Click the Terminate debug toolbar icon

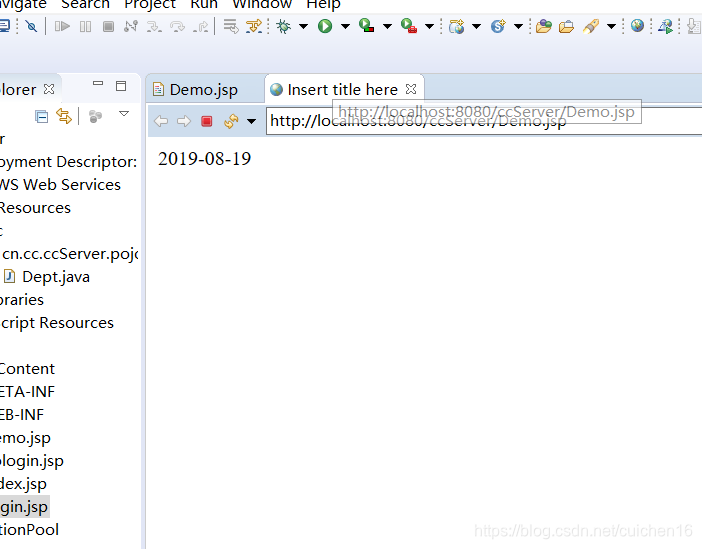(108, 27)
